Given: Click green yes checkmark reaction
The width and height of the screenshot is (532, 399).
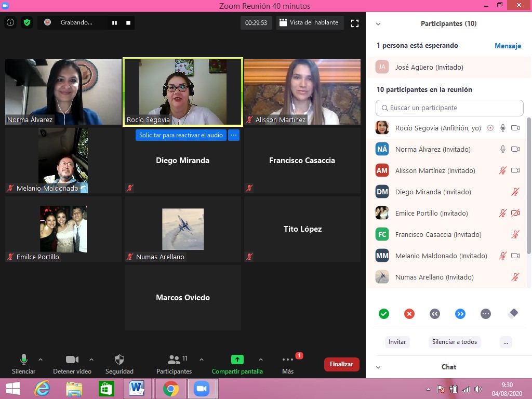Looking at the screenshot, I should (x=384, y=314).
